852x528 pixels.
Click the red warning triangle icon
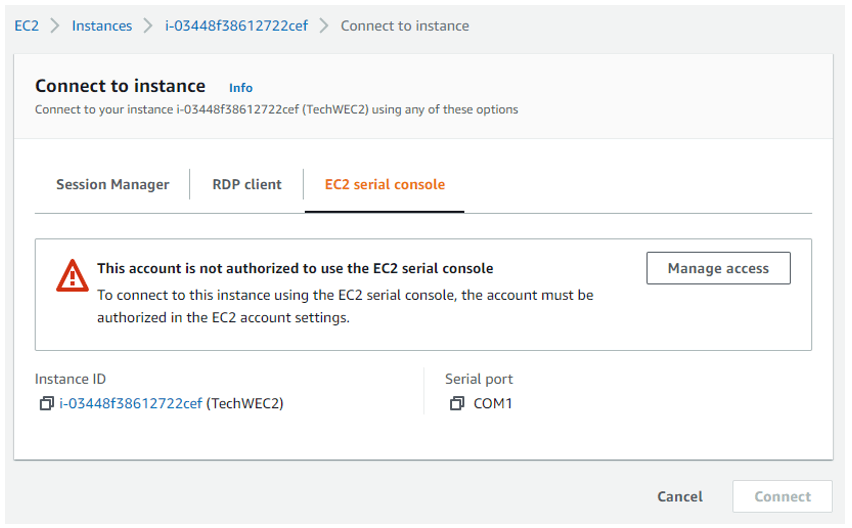click(x=72, y=275)
